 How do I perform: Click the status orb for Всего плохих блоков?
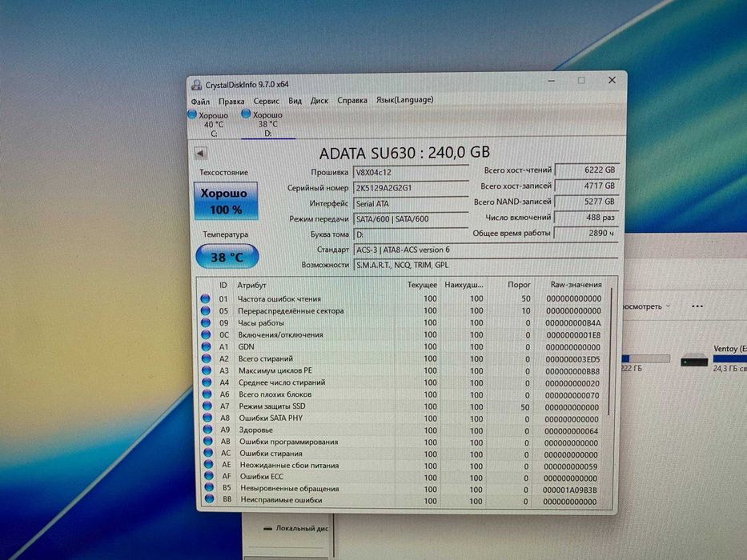click(x=207, y=394)
